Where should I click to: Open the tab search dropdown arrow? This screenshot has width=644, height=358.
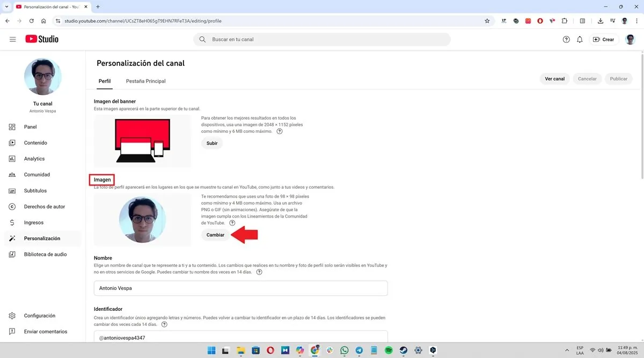5,6
